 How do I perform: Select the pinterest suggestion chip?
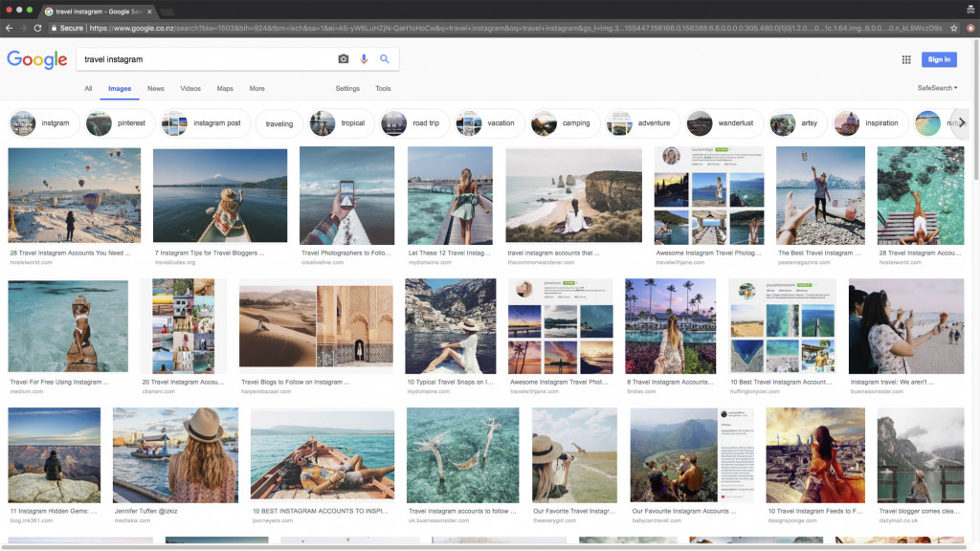click(120, 123)
